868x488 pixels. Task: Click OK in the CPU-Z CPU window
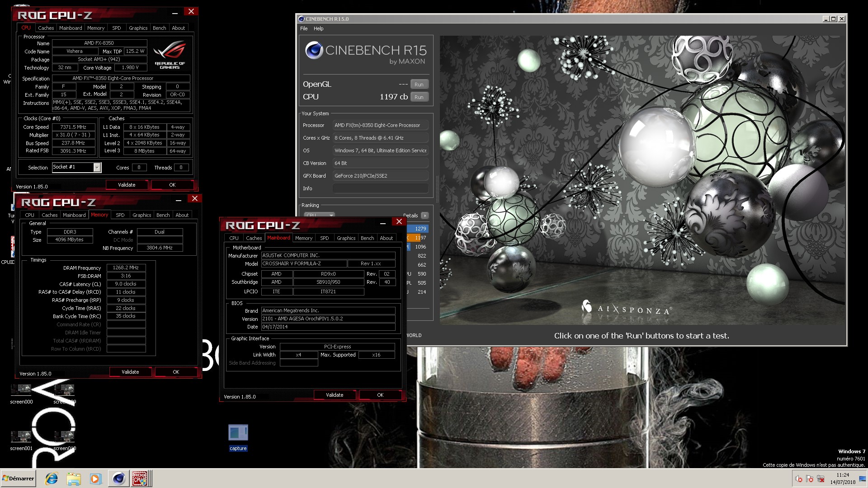172,185
